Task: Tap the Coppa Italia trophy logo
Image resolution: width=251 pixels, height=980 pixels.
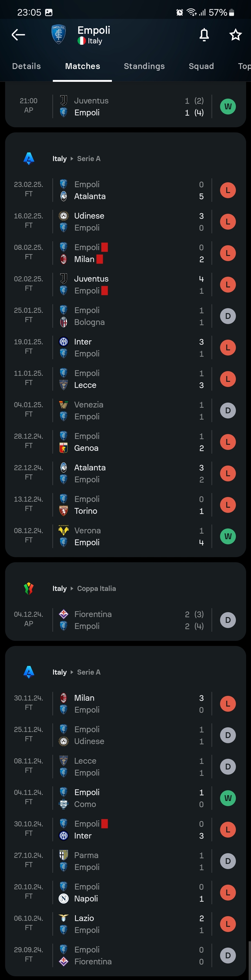Action: 29,589
